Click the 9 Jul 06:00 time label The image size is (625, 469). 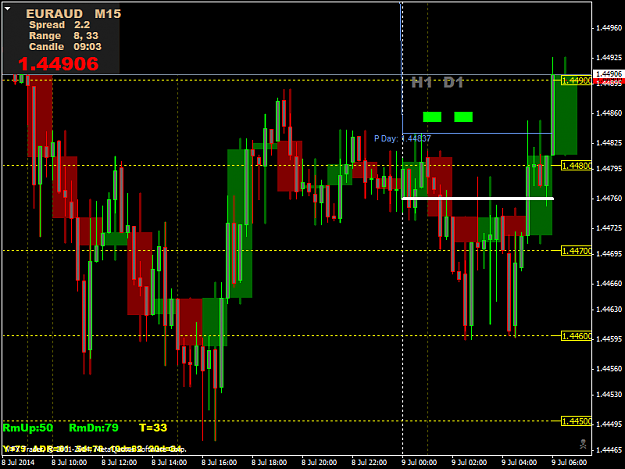(x=569, y=462)
